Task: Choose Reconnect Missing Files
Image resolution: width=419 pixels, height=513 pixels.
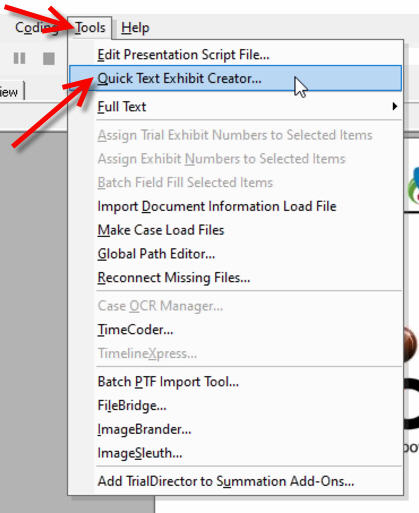Action: (x=235, y=278)
